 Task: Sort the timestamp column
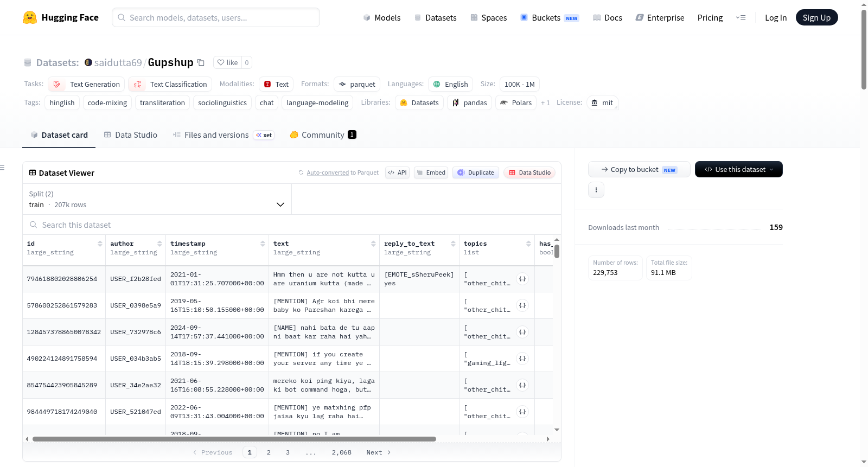coord(263,244)
